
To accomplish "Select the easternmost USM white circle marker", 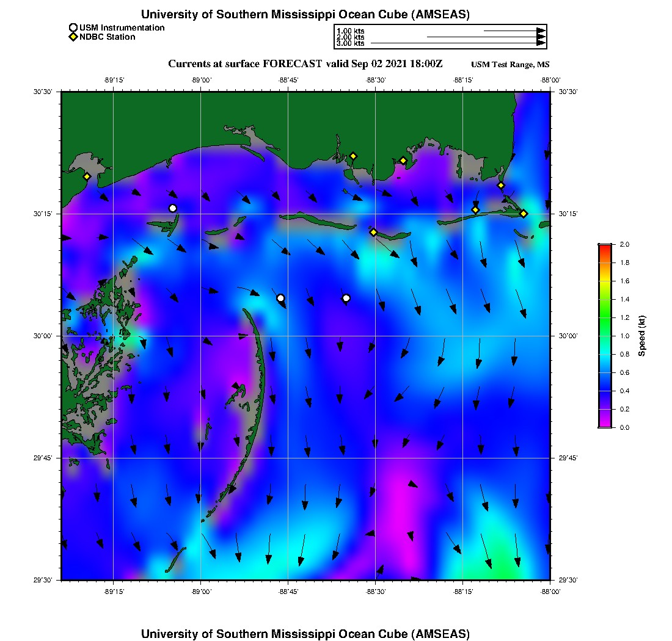I will tap(346, 298).
